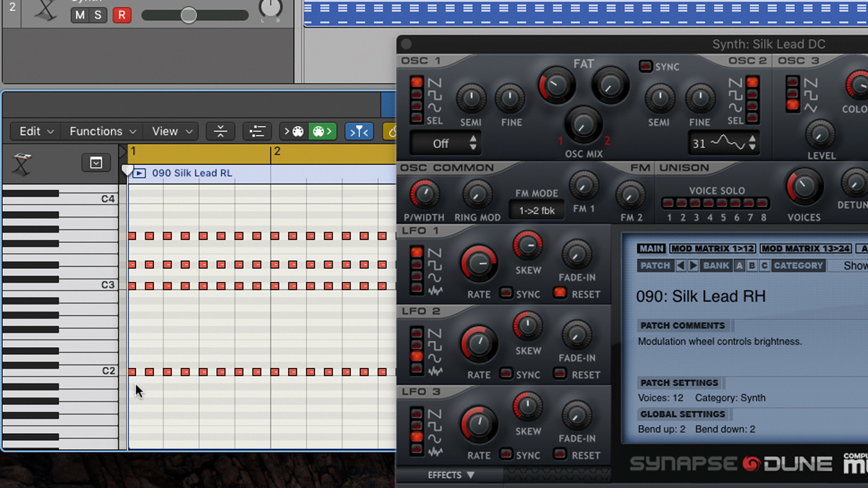The height and width of the screenshot is (488, 868).
Task: Toggle record enable R on track 2
Action: click(122, 15)
